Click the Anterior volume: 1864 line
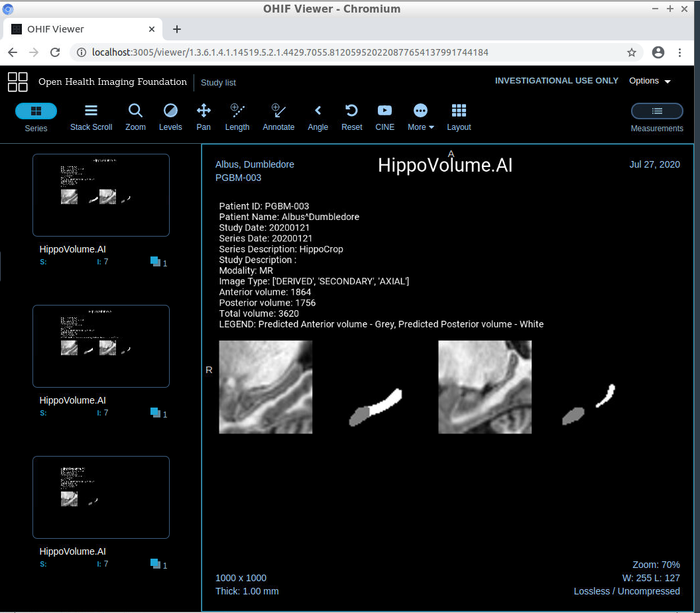Image resolution: width=700 pixels, height=613 pixels. click(264, 292)
